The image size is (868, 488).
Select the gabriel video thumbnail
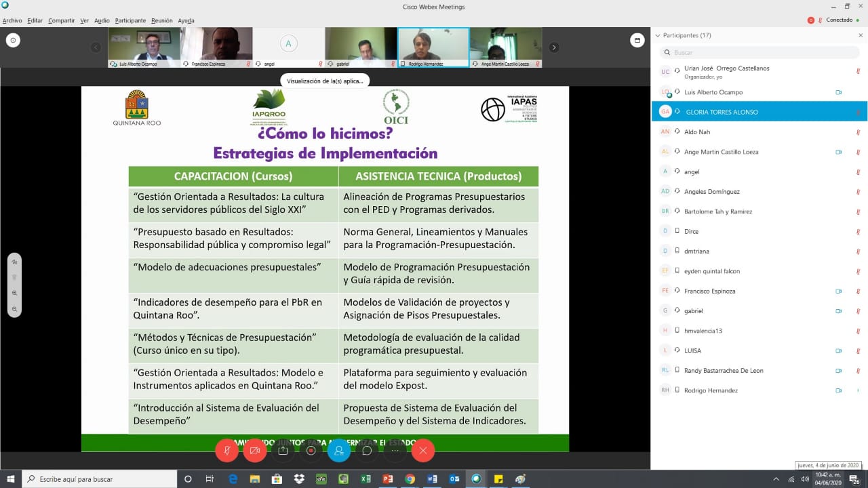pyautogui.click(x=361, y=47)
